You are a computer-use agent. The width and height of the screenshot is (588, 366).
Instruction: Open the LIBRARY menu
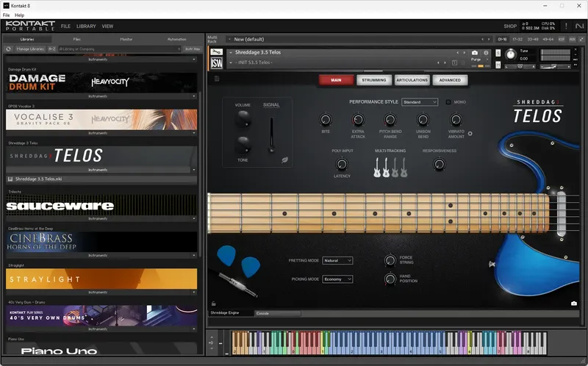tap(86, 26)
